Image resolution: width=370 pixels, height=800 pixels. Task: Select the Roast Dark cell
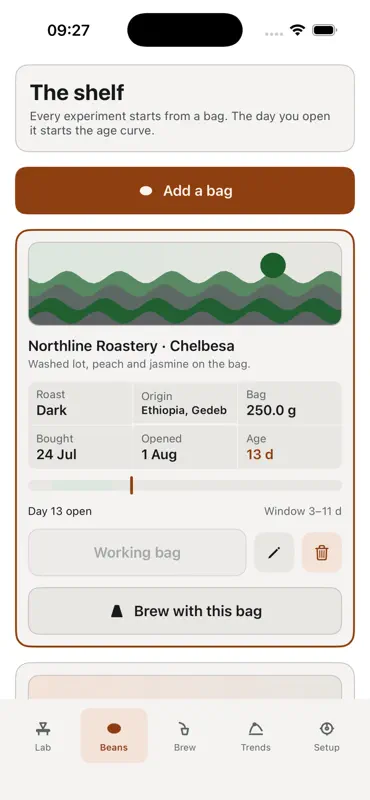pos(80,403)
